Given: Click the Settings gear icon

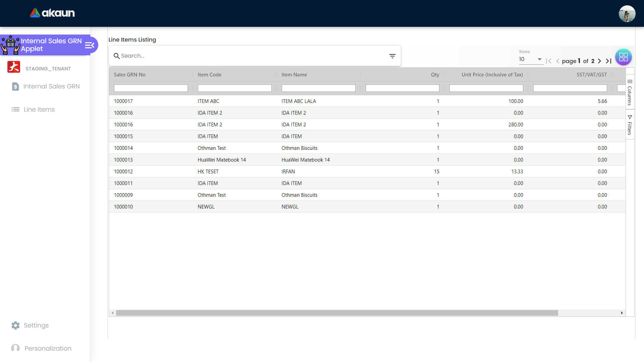Looking at the screenshot, I should 15,325.
